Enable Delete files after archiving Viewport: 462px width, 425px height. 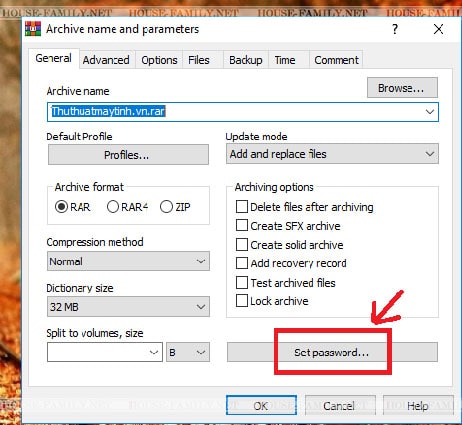(x=242, y=207)
